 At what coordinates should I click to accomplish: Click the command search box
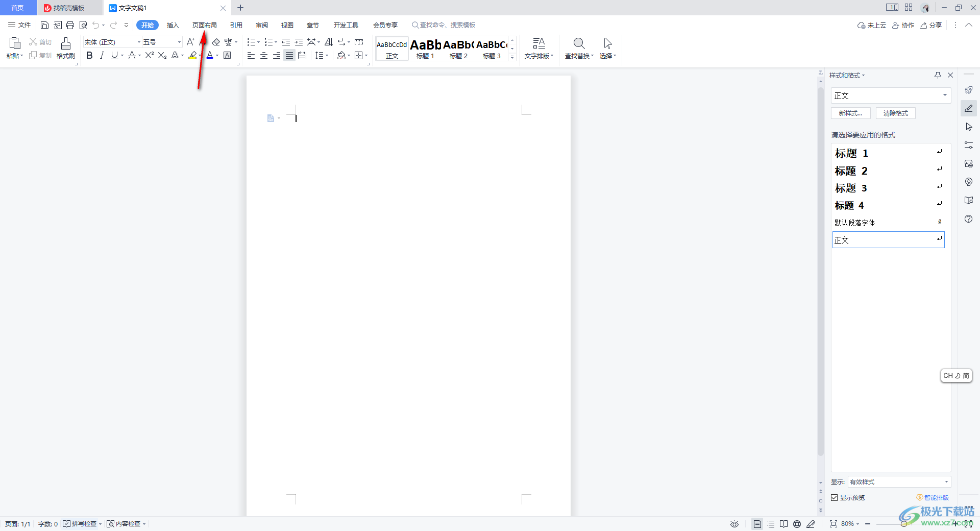pyautogui.click(x=444, y=25)
